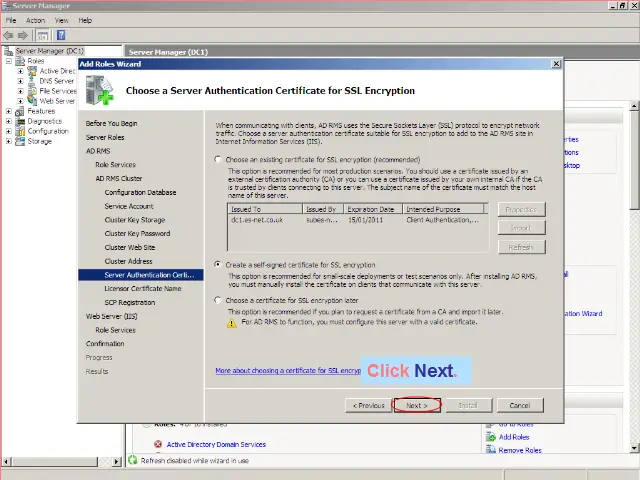Click the Active Directory Domain Services link
Image resolution: width=640 pixels, height=480 pixels.
(x=216, y=444)
